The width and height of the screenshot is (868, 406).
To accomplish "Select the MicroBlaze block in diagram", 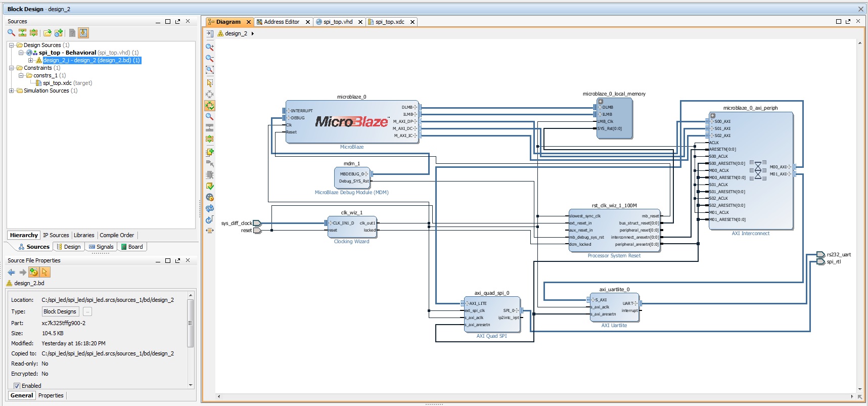I will coord(352,122).
